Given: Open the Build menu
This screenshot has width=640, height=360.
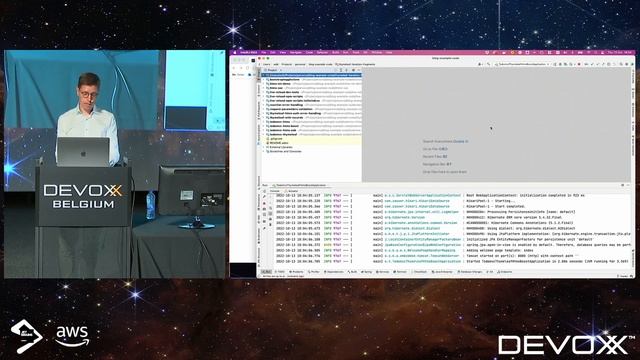Looking at the screenshot, I should [x=335, y=52].
